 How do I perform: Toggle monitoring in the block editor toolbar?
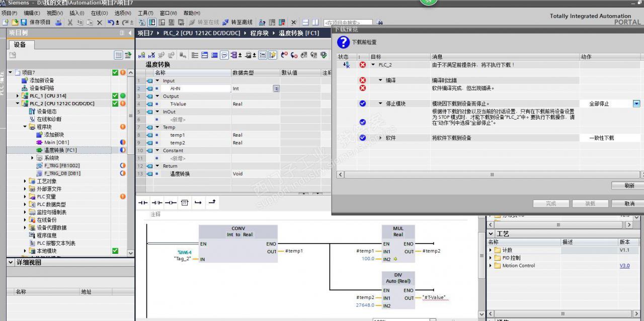point(324,55)
